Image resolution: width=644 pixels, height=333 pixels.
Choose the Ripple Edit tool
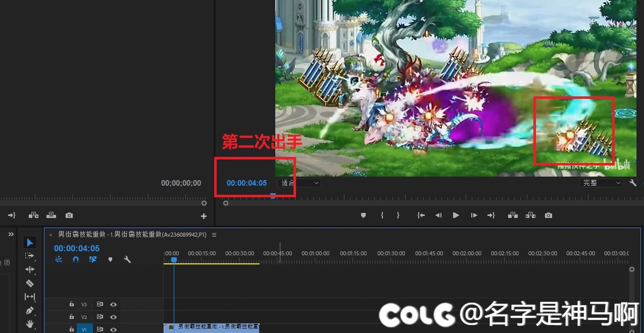pyautogui.click(x=30, y=269)
